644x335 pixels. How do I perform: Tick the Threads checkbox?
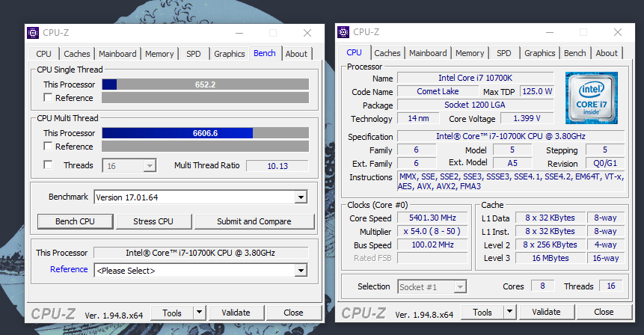48,165
